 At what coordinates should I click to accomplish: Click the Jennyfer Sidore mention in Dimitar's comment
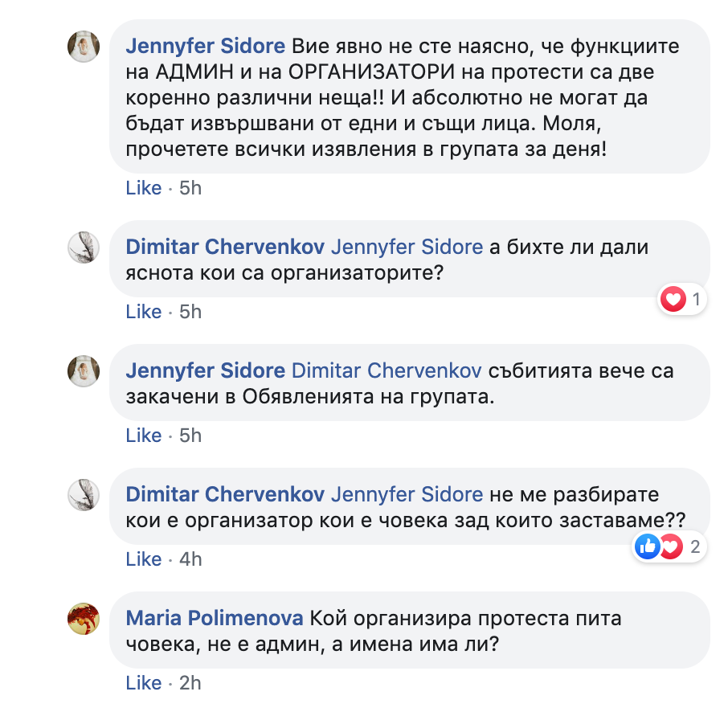click(x=407, y=247)
